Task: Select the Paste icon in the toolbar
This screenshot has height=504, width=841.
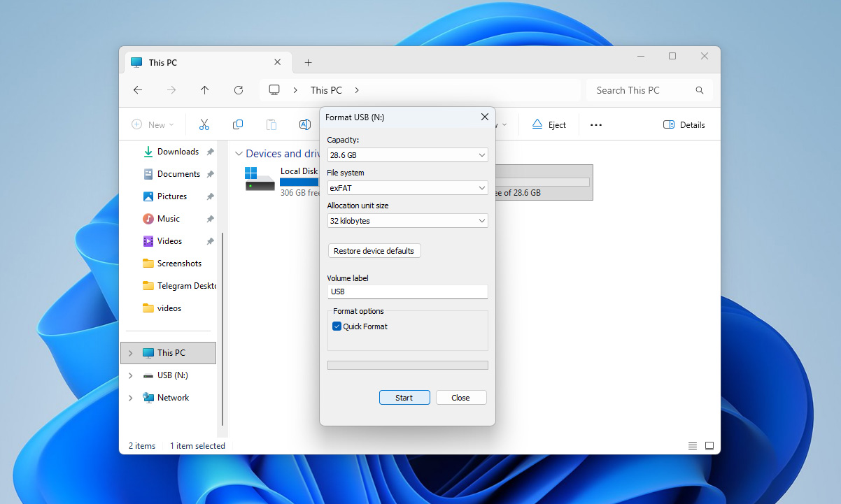Action: [x=271, y=124]
